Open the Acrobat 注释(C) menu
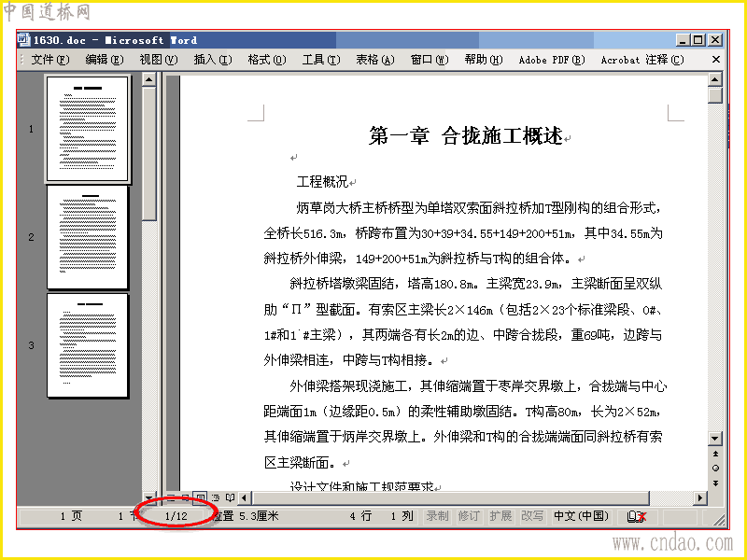 click(642, 60)
